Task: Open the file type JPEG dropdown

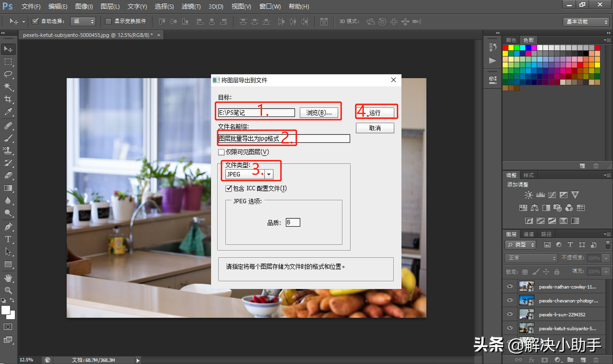Action: point(269,174)
